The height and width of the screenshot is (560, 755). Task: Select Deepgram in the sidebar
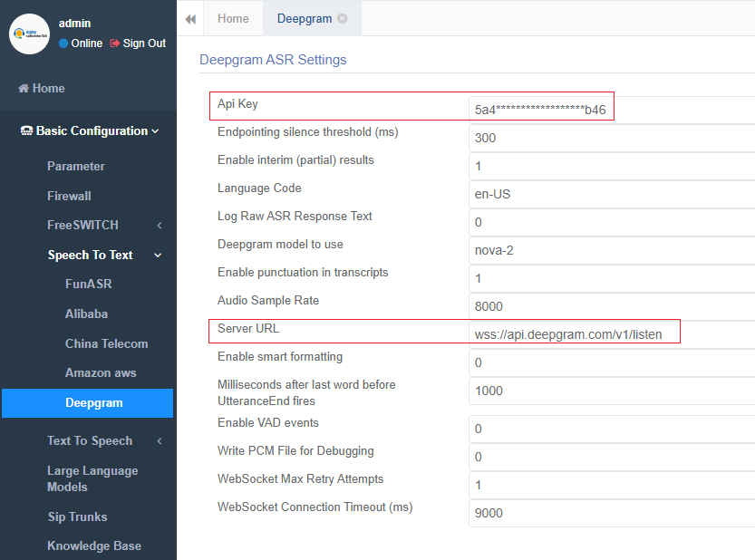88,403
